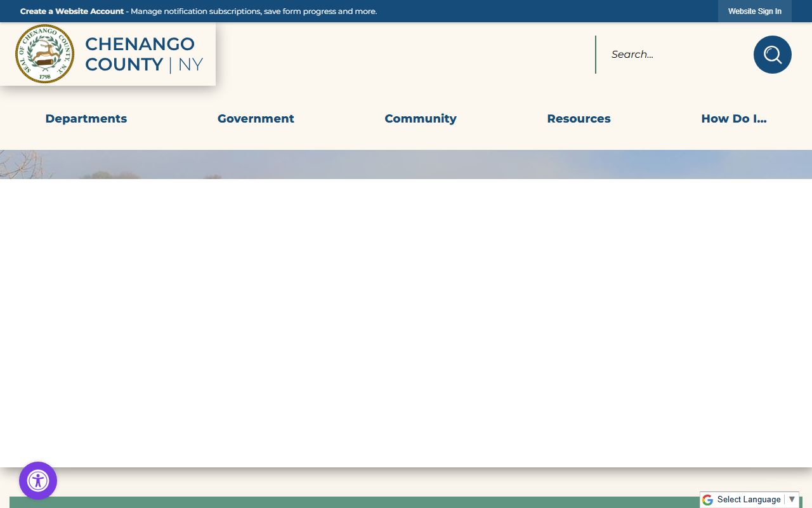Image resolution: width=812 pixels, height=508 pixels.
Task: Follow the Create a Website Account link
Action: pyautogui.click(x=72, y=11)
